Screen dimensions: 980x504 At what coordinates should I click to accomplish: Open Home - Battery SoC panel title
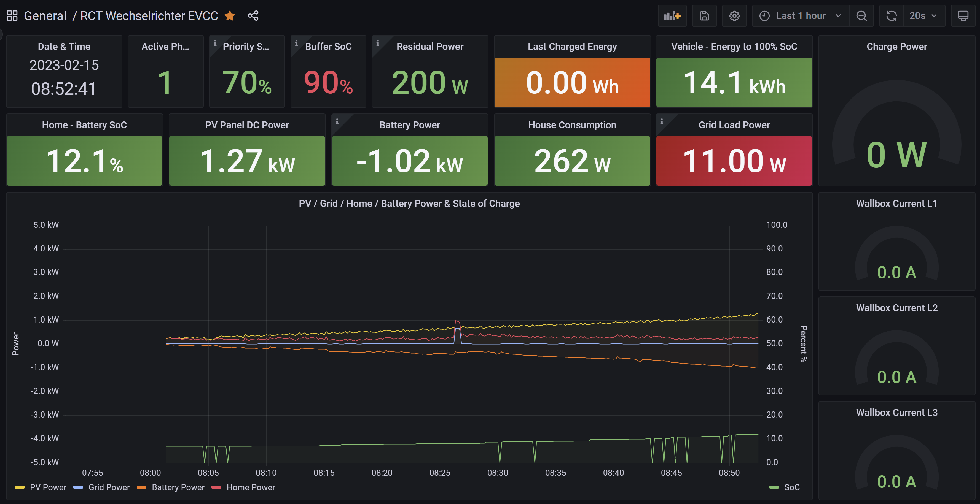(x=84, y=125)
